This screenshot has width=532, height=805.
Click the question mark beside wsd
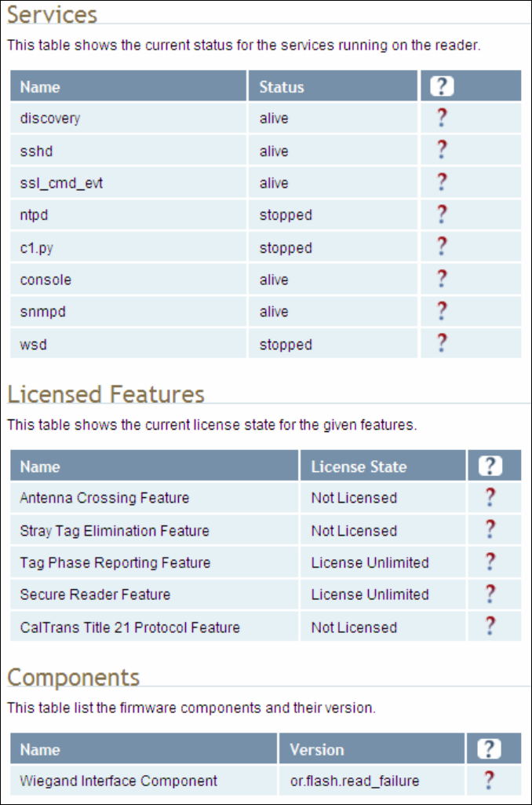click(x=441, y=343)
